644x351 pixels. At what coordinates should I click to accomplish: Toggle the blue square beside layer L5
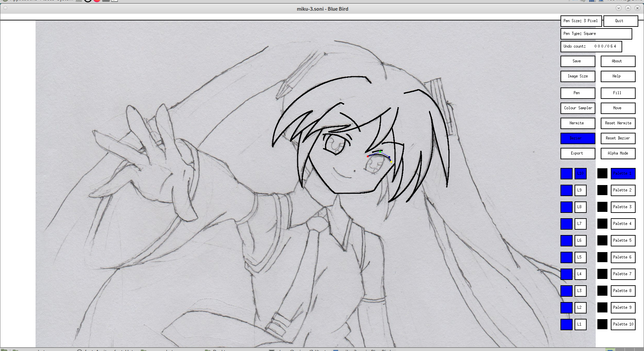[567, 257]
